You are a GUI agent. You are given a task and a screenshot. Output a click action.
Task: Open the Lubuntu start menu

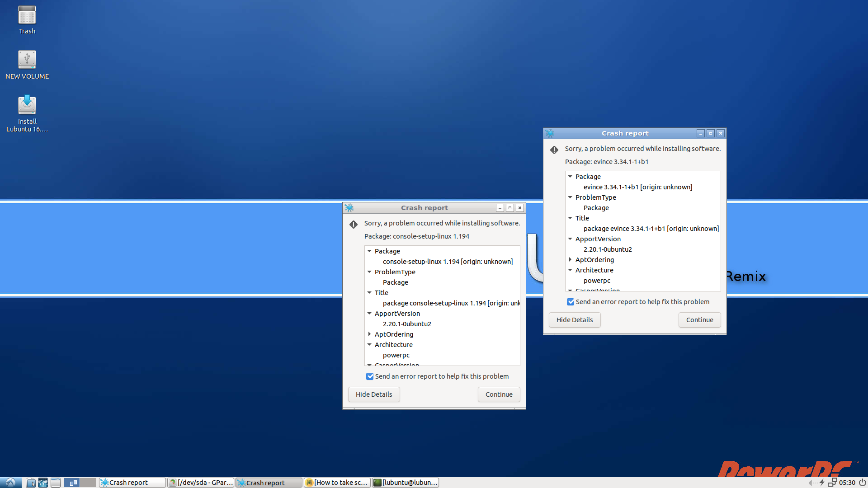[10, 483]
